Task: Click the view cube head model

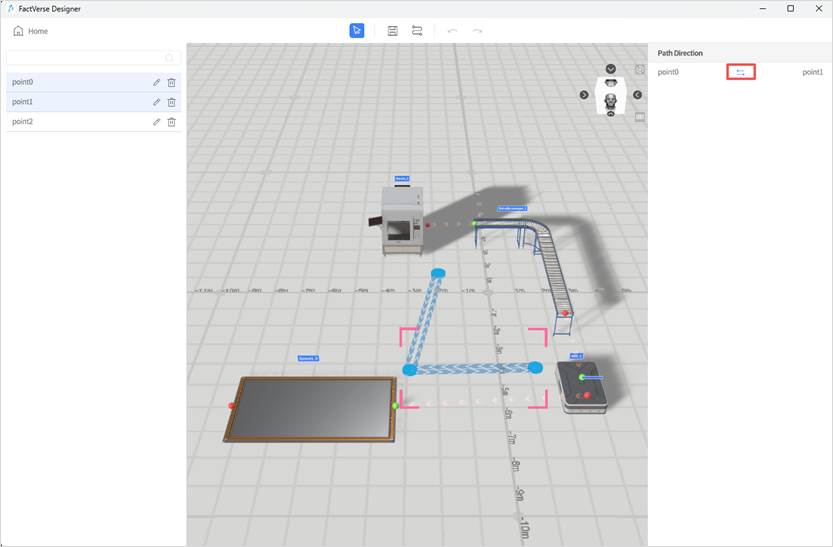Action: pyautogui.click(x=610, y=96)
